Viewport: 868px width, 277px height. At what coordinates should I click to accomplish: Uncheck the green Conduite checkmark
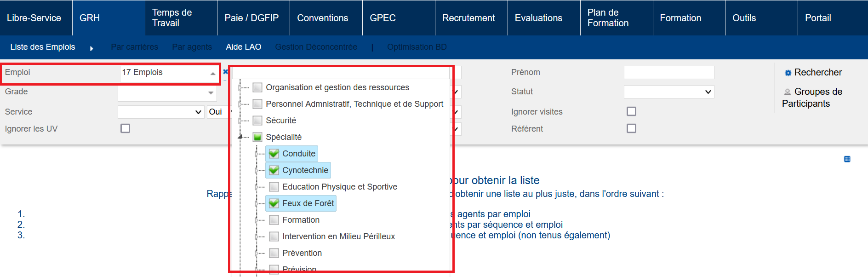click(x=274, y=154)
